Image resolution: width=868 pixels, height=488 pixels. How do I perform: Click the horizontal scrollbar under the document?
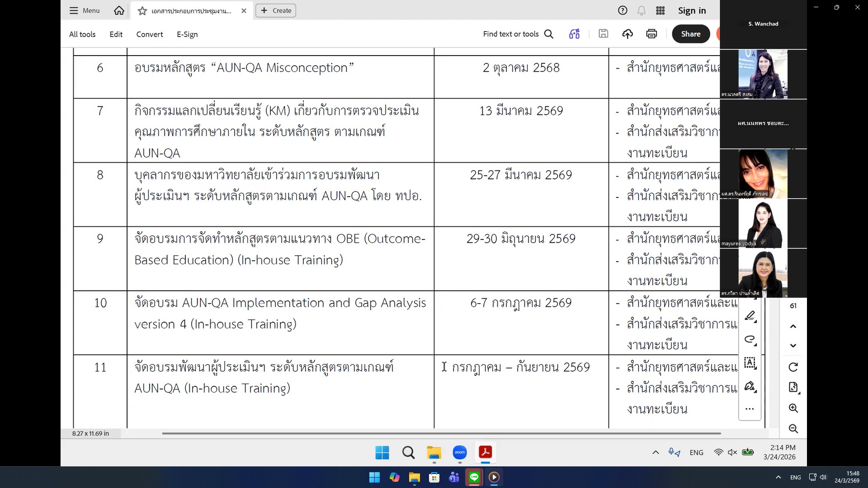click(x=441, y=433)
